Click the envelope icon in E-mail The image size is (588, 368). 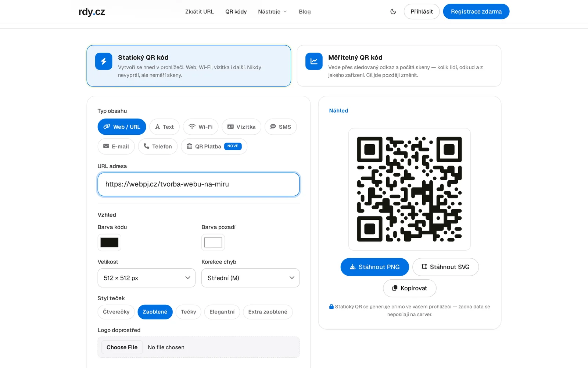tap(106, 146)
